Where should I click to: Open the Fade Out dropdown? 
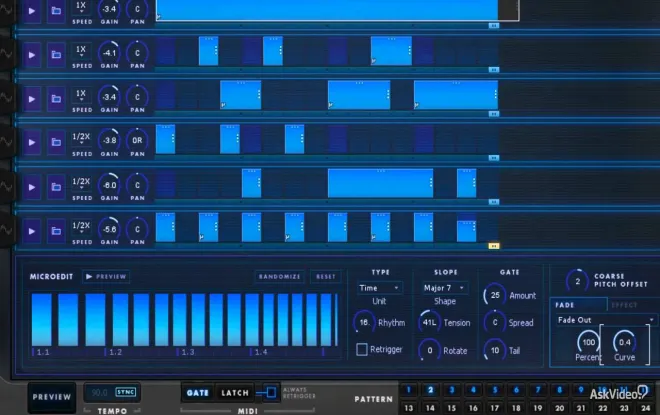(x=605, y=320)
